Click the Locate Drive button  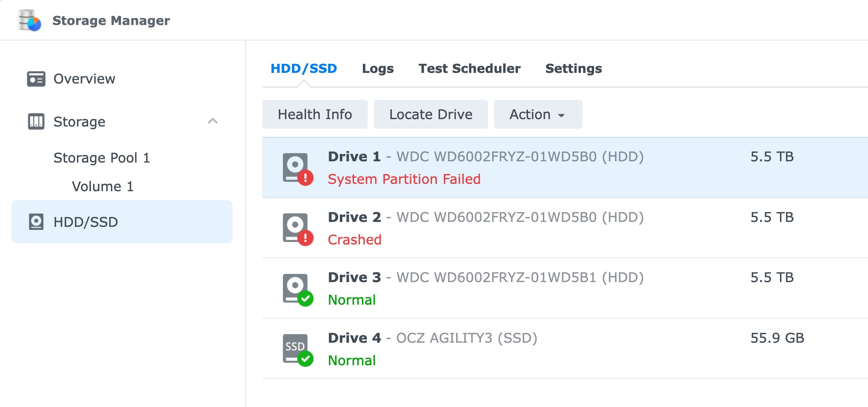tap(430, 114)
